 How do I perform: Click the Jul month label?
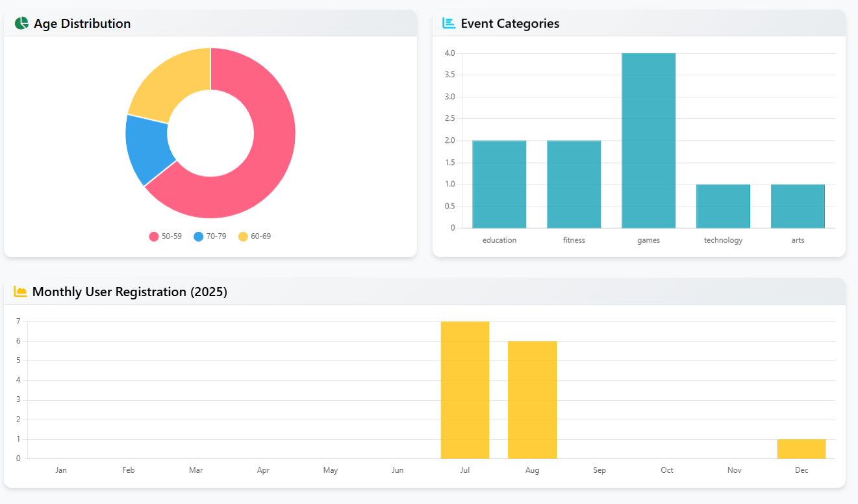click(465, 470)
